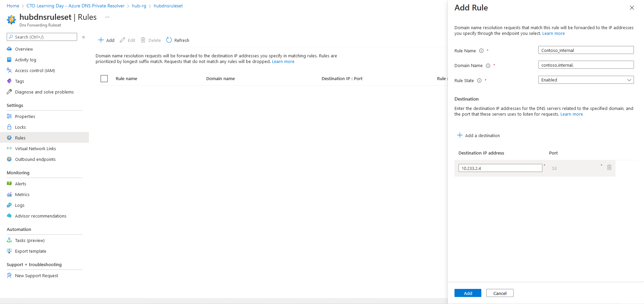
Task: Select the Tags icon
Action: coord(9,81)
